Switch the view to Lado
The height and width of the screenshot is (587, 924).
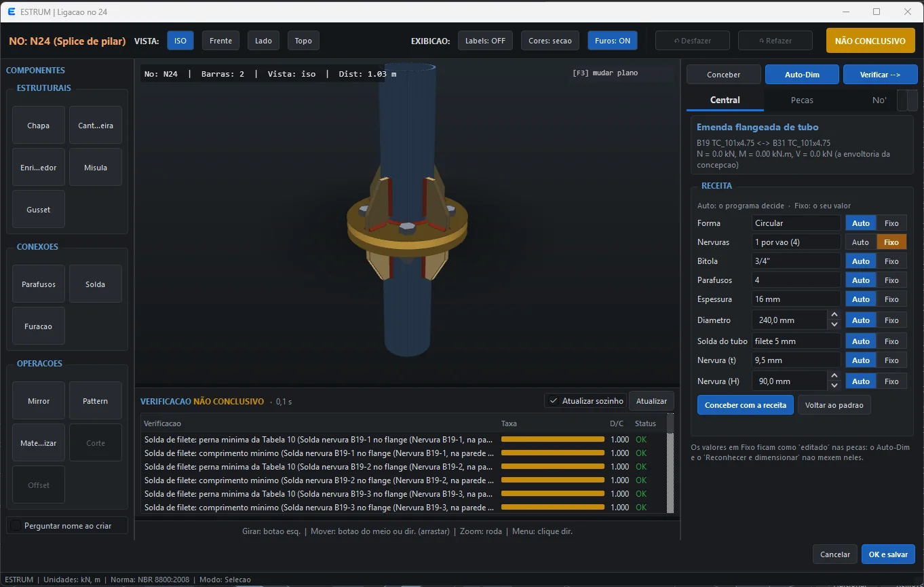coord(263,41)
